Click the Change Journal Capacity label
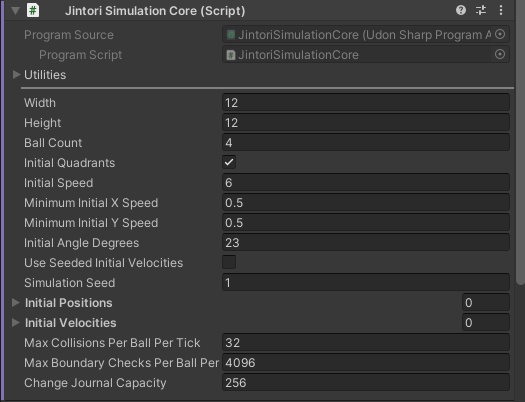This screenshot has height=402, width=525. point(95,383)
